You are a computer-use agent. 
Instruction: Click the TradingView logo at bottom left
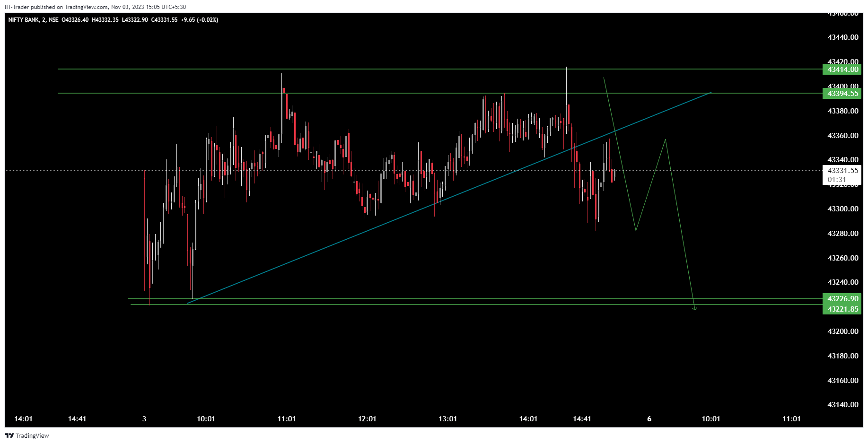pos(27,435)
